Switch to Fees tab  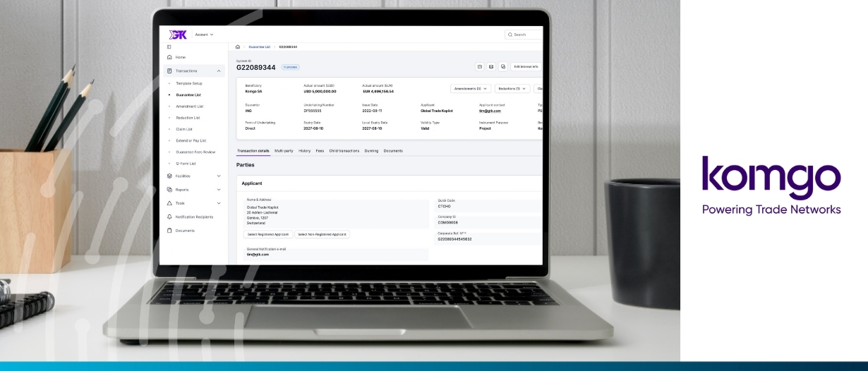[x=320, y=150]
